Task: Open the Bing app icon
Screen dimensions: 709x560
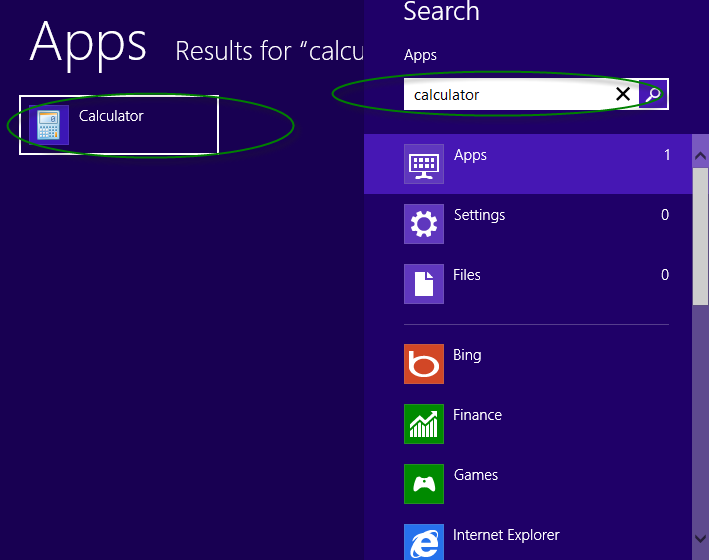Action: [424, 364]
